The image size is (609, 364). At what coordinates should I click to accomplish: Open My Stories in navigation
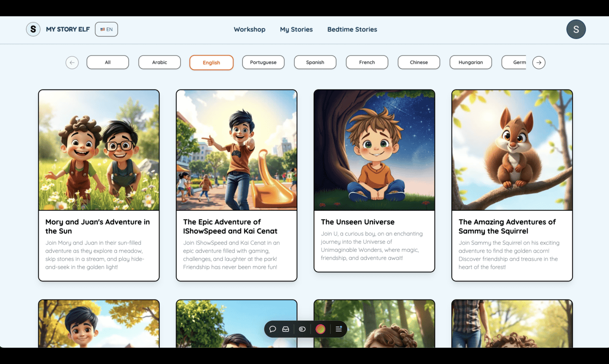(296, 29)
